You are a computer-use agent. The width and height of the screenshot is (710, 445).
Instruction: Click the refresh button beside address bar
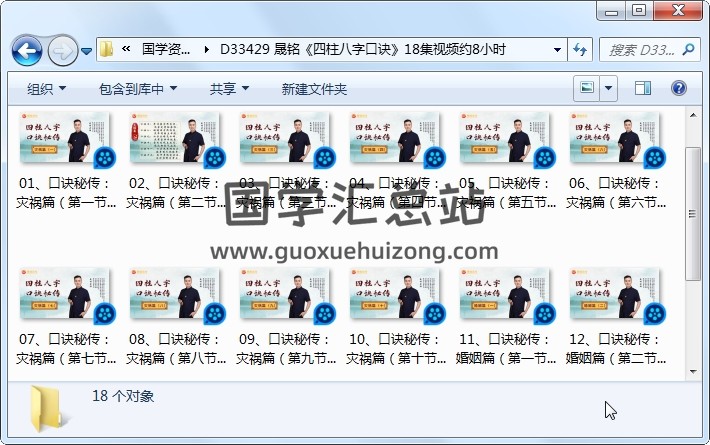[x=580, y=49]
